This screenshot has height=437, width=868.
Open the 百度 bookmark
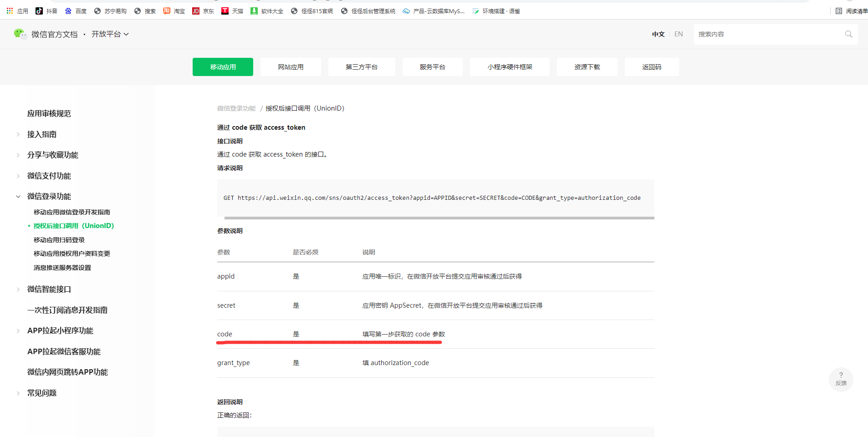coord(76,11)
